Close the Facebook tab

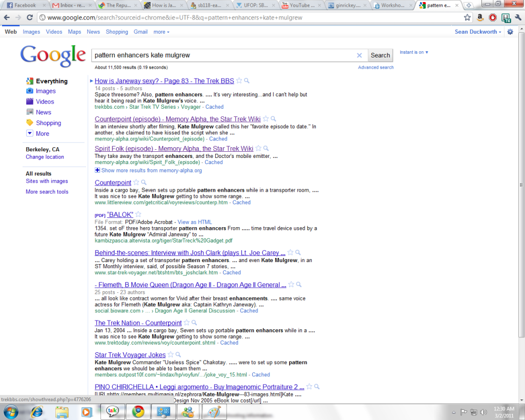(x=44, y=5)
